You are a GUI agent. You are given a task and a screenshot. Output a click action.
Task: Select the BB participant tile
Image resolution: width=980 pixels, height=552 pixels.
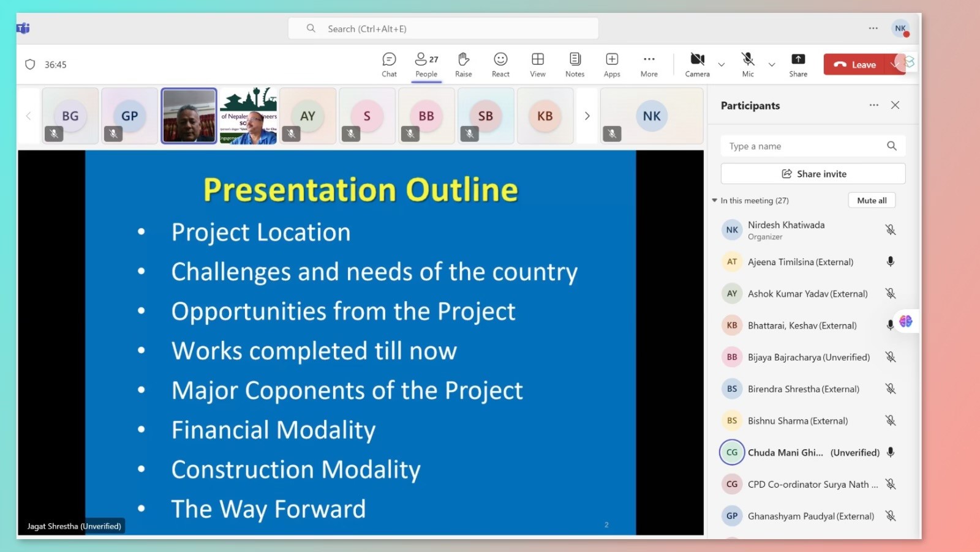(426, 116)
